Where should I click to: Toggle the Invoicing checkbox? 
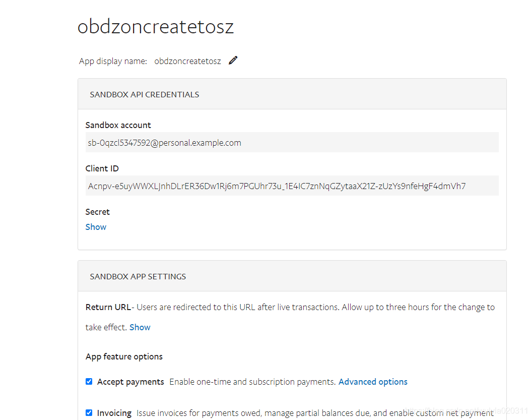(x=89, y=412)
